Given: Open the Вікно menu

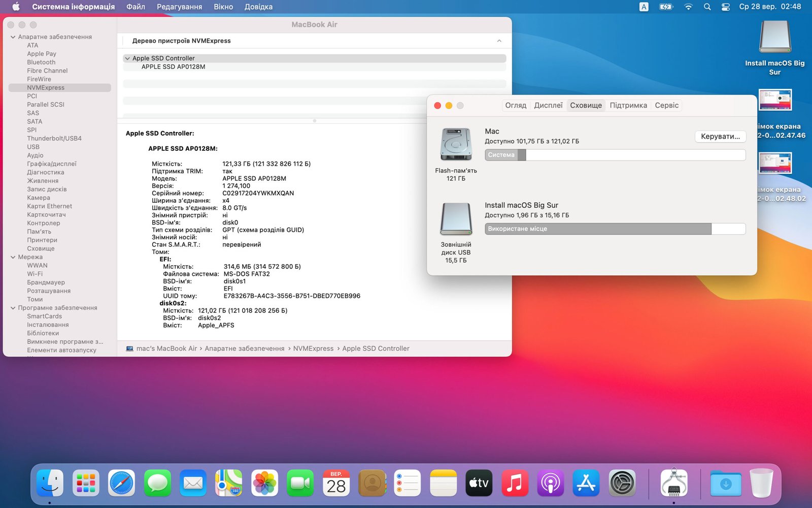Looking at the screenshot, I should (x=223, y=7).
